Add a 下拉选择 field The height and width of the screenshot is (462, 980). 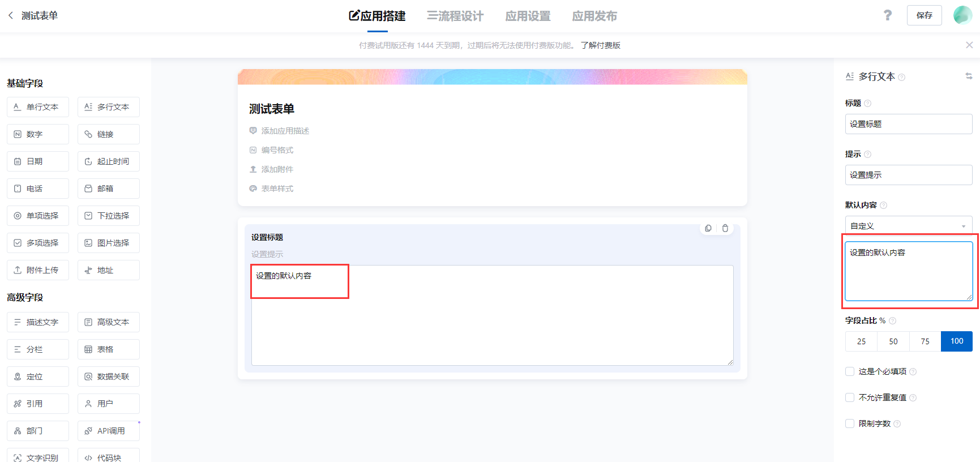109,216
